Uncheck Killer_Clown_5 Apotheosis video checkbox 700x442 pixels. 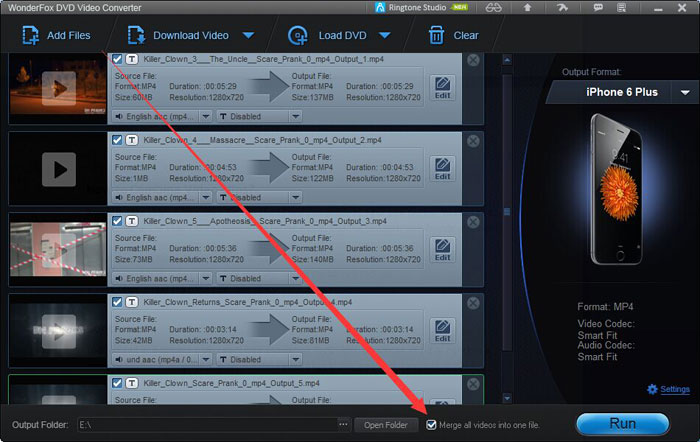click(x=117, y=221)
